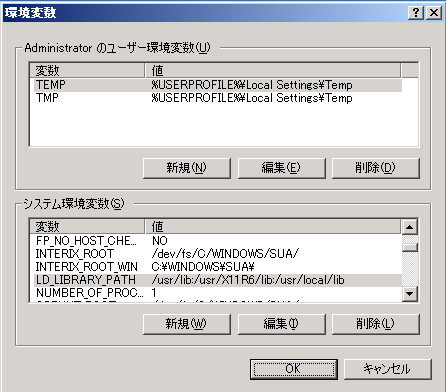The height and width of the screenshot is (392, 446).
Task: Select the INTERIX_ROOT system variable
Action: (218, 254)
